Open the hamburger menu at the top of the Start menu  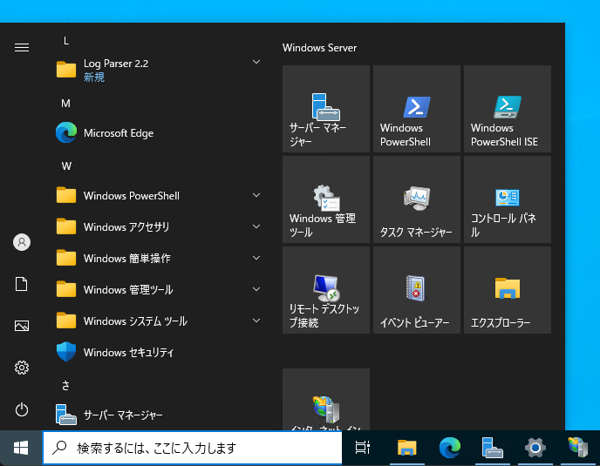coord(22,47)
